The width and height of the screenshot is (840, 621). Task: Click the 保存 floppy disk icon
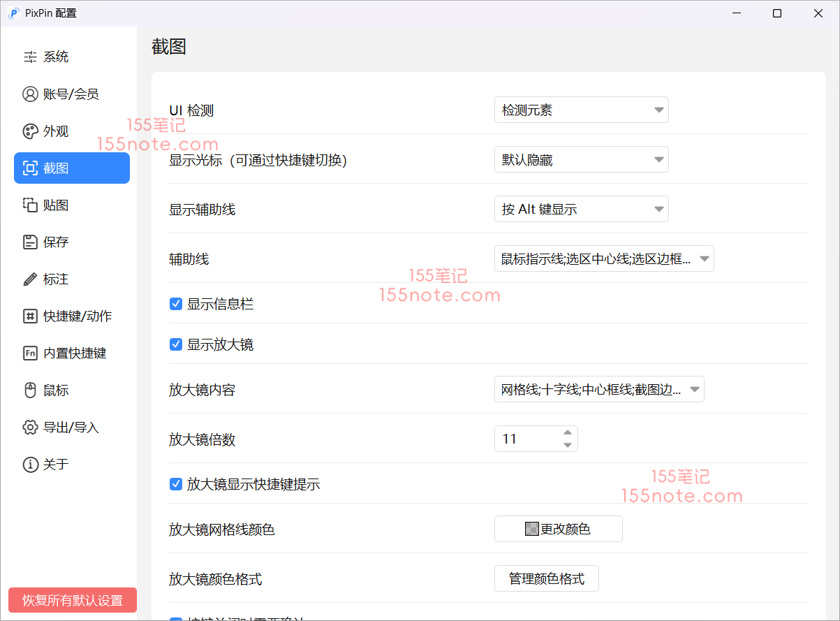pyautogui.click(x=30, y=242)
